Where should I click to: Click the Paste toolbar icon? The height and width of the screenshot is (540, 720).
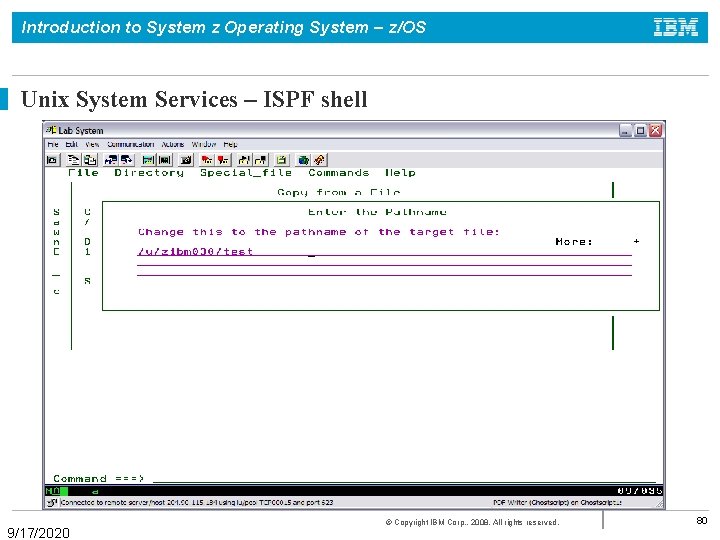(x=90, y=160)
